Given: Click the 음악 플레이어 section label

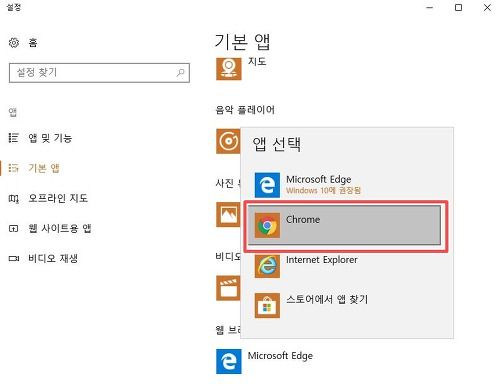Looking at the screenshot, I should click(x=245, y=110).
